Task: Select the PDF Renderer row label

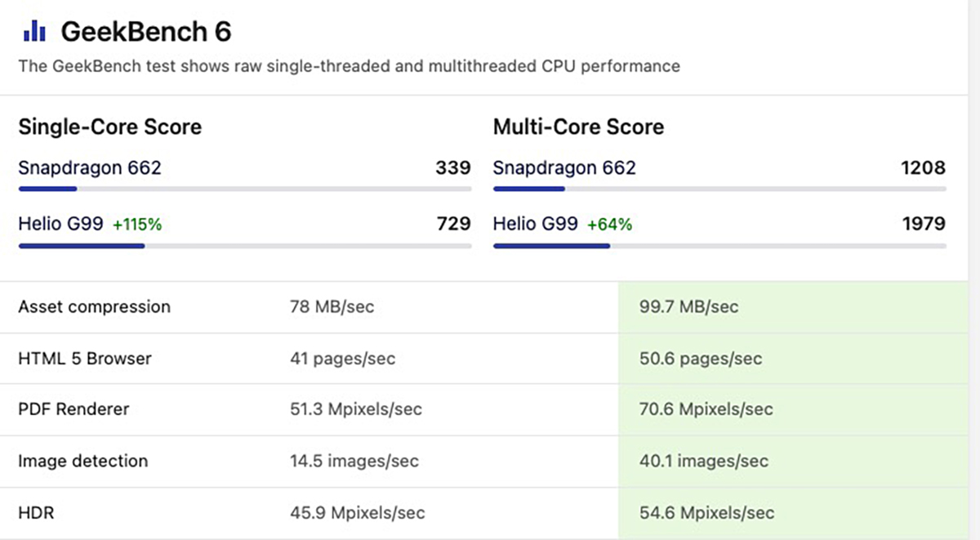Action: click(73, 409)
